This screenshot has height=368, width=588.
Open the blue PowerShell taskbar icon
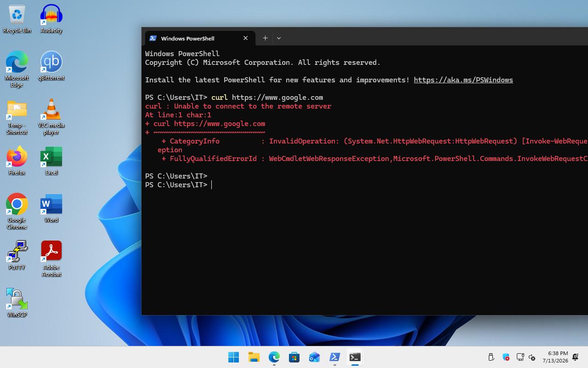coord(334,357)
